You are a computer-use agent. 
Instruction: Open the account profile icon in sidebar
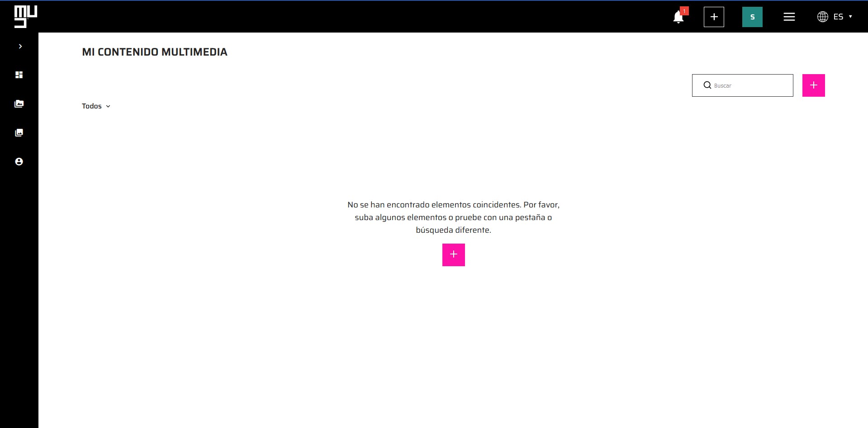[19, 162]
